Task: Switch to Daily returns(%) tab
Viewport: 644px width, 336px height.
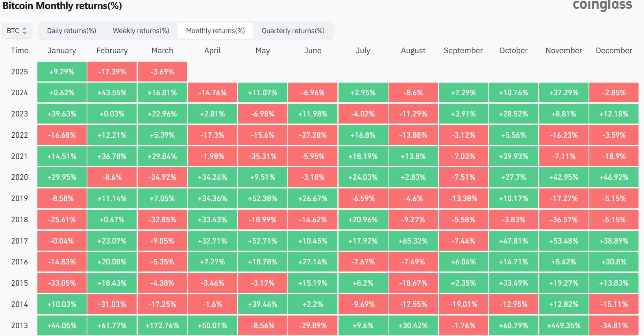Action: (71, 31)
